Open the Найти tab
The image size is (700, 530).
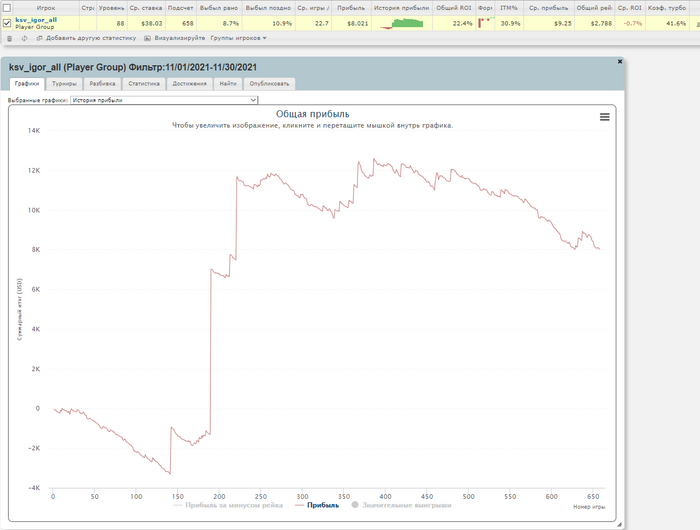point(228,83)
